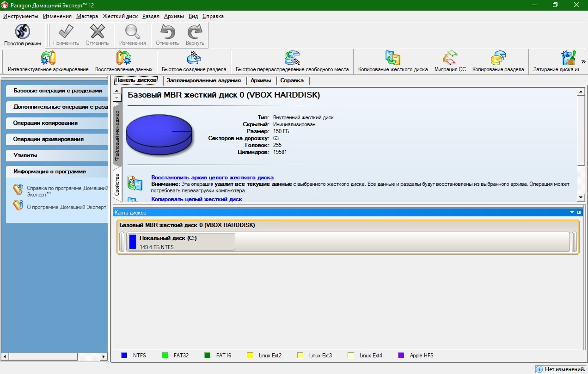Click vertical tabs strip scroll down arrow
This screenshot has height=374, width=588.
[x=117, y=98]
